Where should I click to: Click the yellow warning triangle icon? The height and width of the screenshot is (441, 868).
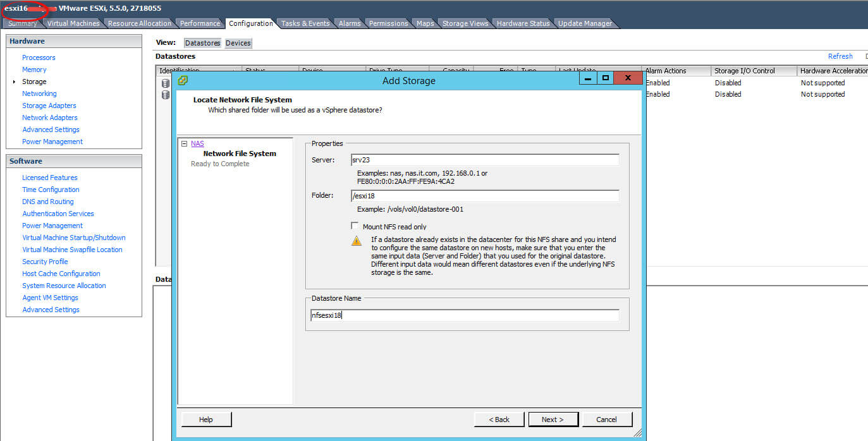pyautogui.click(x=357, y=241)
